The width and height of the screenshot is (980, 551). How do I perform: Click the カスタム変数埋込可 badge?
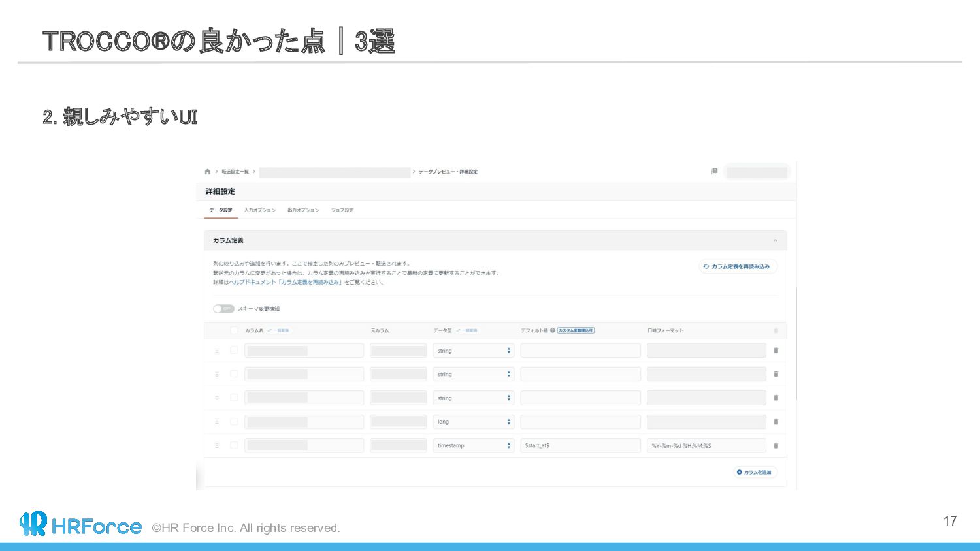pos(576,330)
